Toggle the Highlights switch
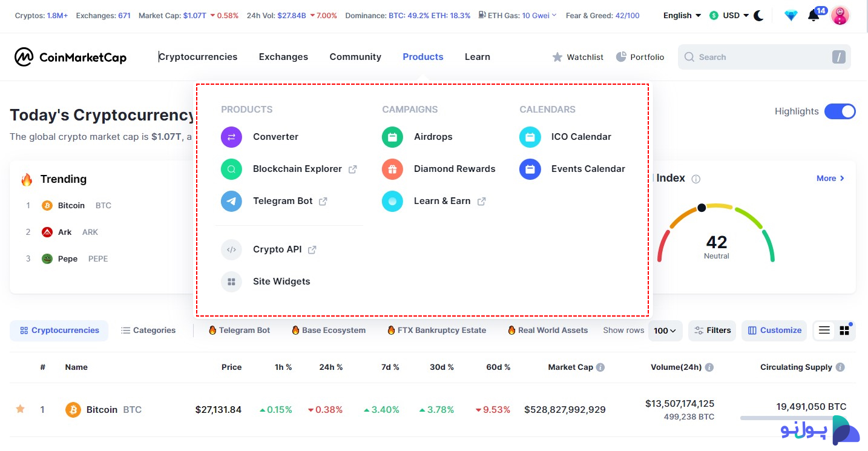Viewport: 868px width, 451px height. (x=840, y=111)
